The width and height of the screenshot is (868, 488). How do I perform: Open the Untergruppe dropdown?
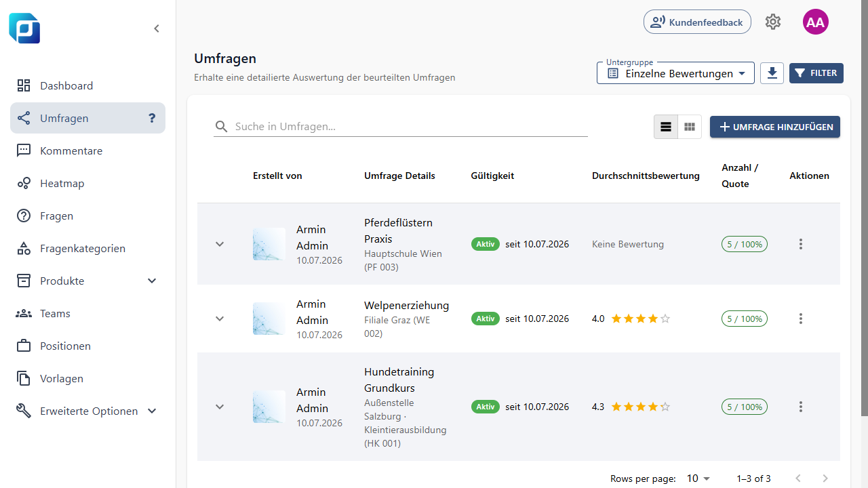click(x=675, y=73)
